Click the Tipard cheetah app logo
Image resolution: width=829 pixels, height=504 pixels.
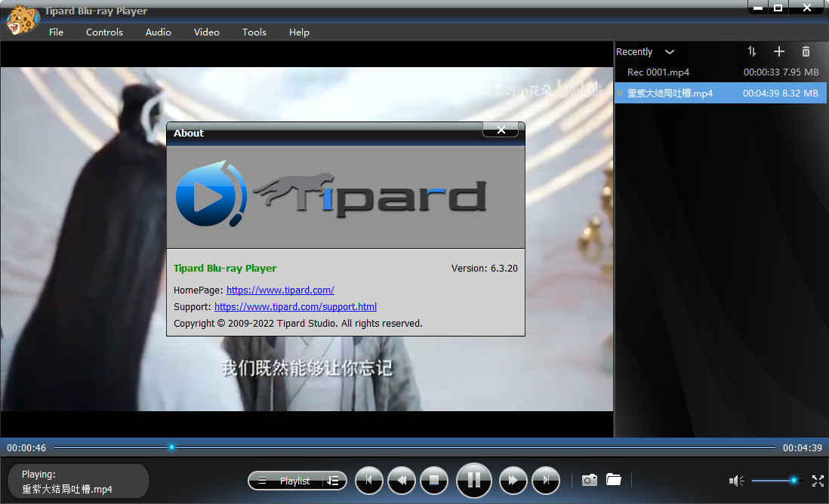coord(22,20)
